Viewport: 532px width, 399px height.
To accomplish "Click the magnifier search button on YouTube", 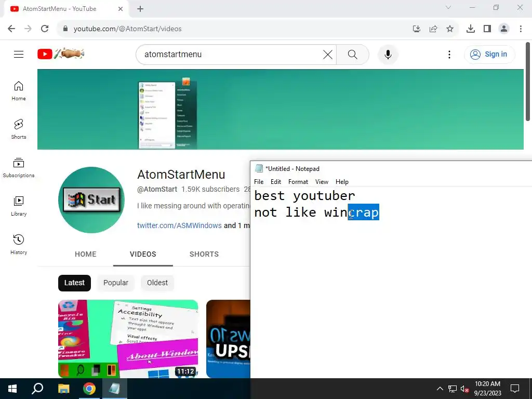I will pyautogui.click(x=353, y=54).
